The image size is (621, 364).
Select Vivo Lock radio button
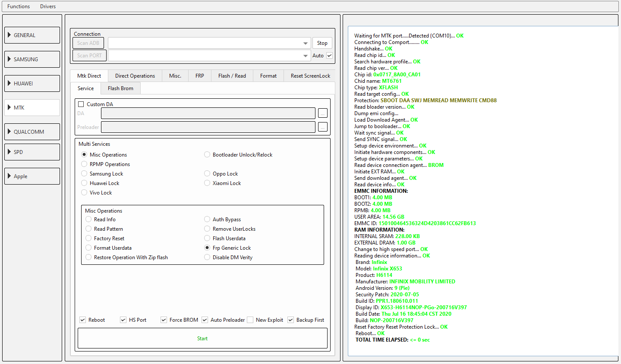84,193
